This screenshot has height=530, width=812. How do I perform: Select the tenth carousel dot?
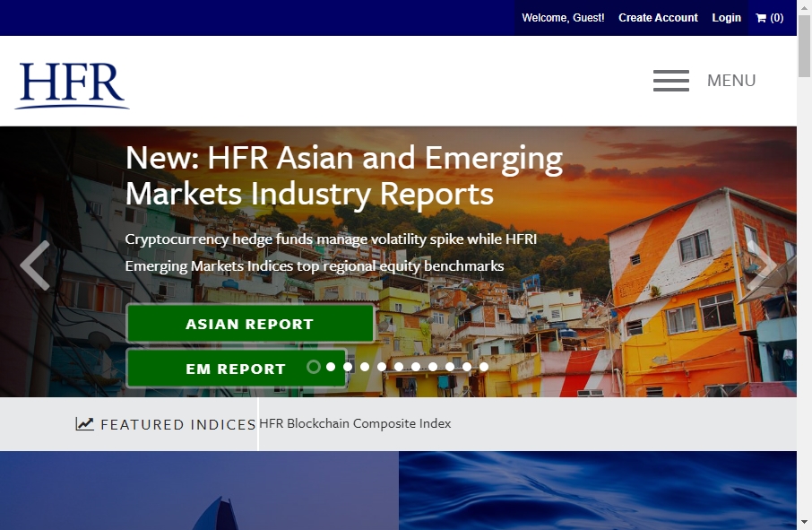tap(467, 367)
